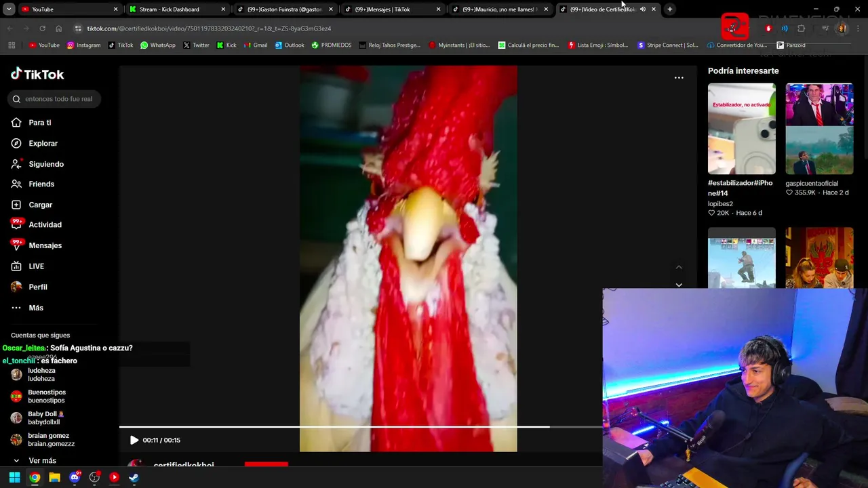Seek on the video progress bar
This screenshot has height=488, width=868.
click(361, 427)
